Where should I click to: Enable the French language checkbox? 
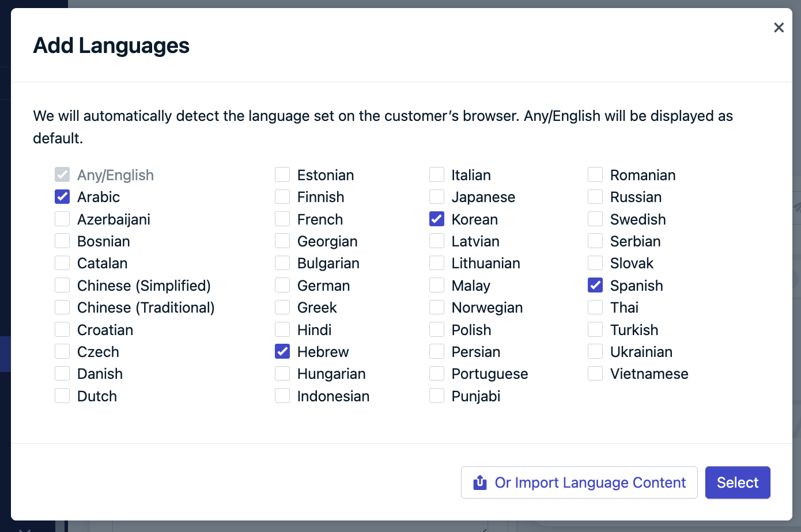pos(282,219)
